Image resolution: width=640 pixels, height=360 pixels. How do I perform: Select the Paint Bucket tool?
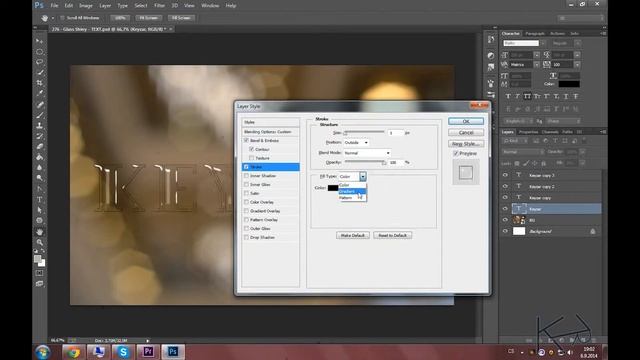coord(40,157)
